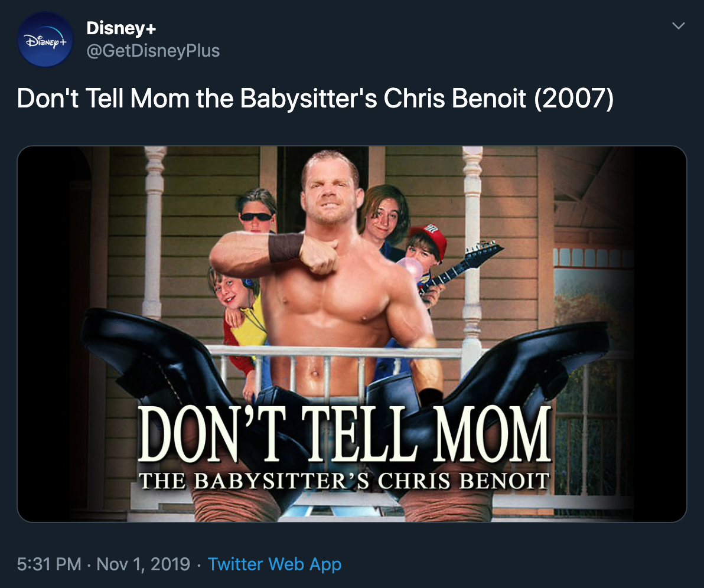Screen dimensions: 704x588
Task: Click the DON'T TELL MOM poster title
Action: [x=345, y=434]
